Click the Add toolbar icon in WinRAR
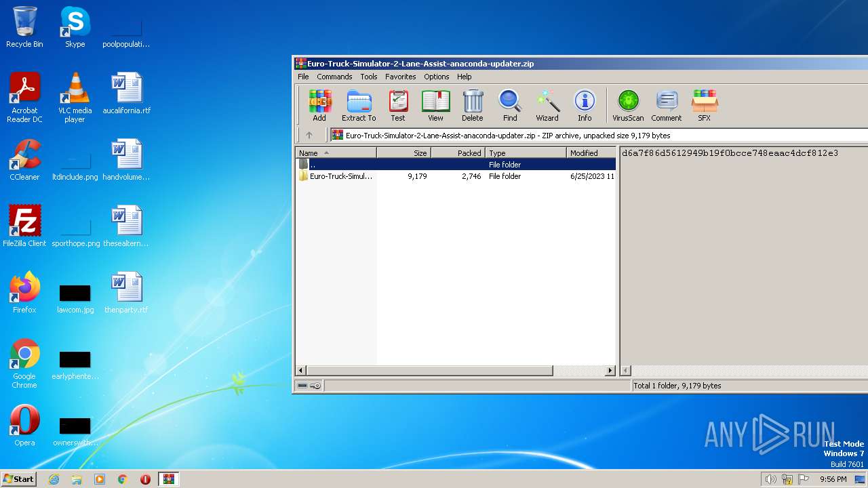This screenshot has height=488, width=868. pos(319,106)
